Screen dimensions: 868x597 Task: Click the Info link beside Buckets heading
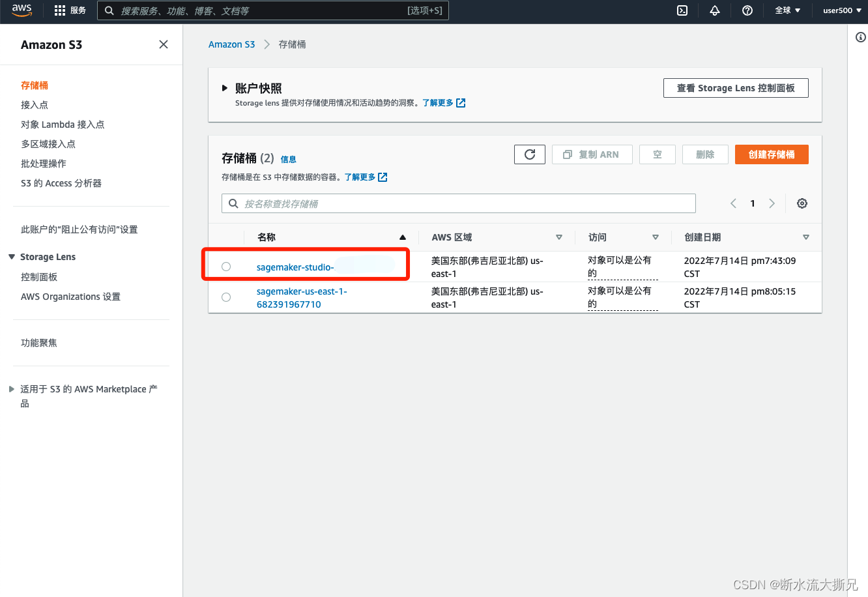[x=288, y=159]
